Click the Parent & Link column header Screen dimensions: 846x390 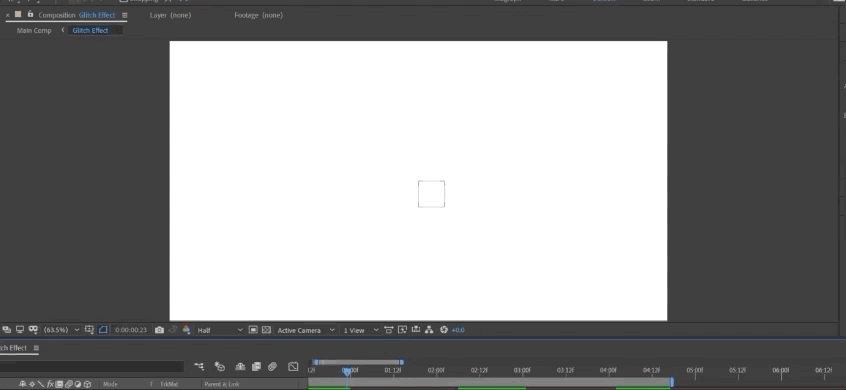point(222,385)
